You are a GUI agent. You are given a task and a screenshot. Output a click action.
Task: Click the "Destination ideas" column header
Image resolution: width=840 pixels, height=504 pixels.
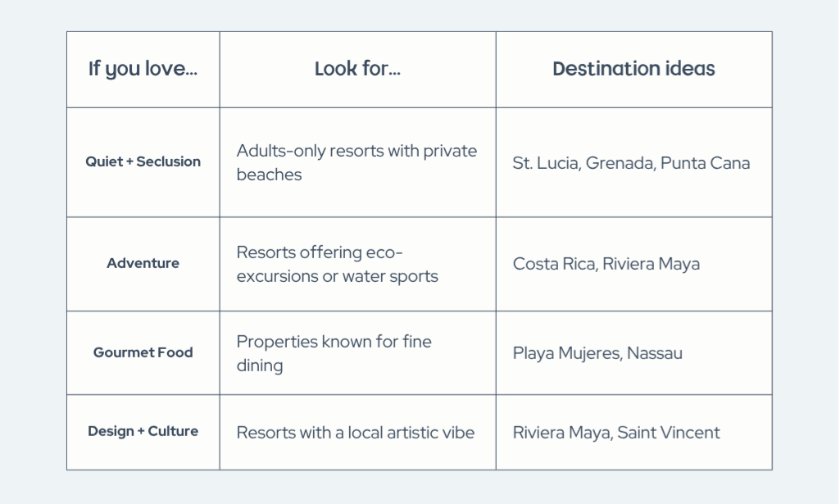coord(633,69)
